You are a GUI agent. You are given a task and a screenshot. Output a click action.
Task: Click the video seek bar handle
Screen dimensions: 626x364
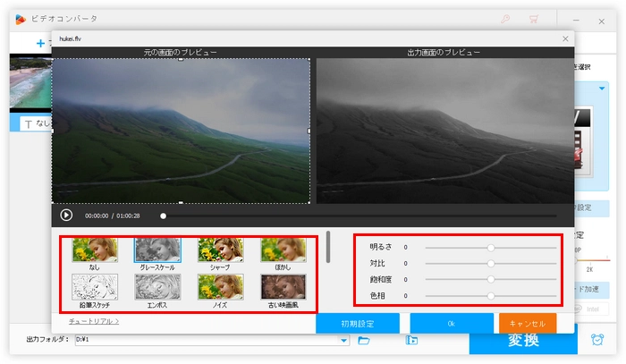pyautogui.click(x=163, y=216)
